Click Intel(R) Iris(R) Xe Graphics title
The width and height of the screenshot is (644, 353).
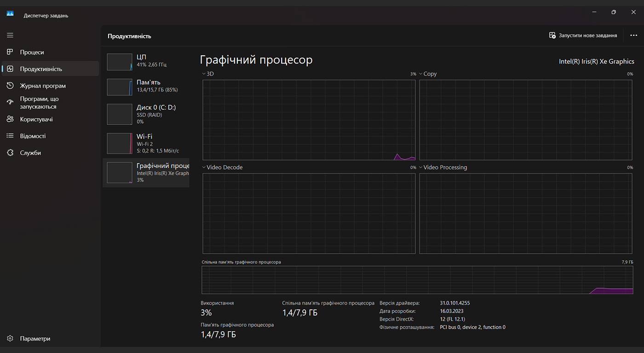(x=597, y=62)
